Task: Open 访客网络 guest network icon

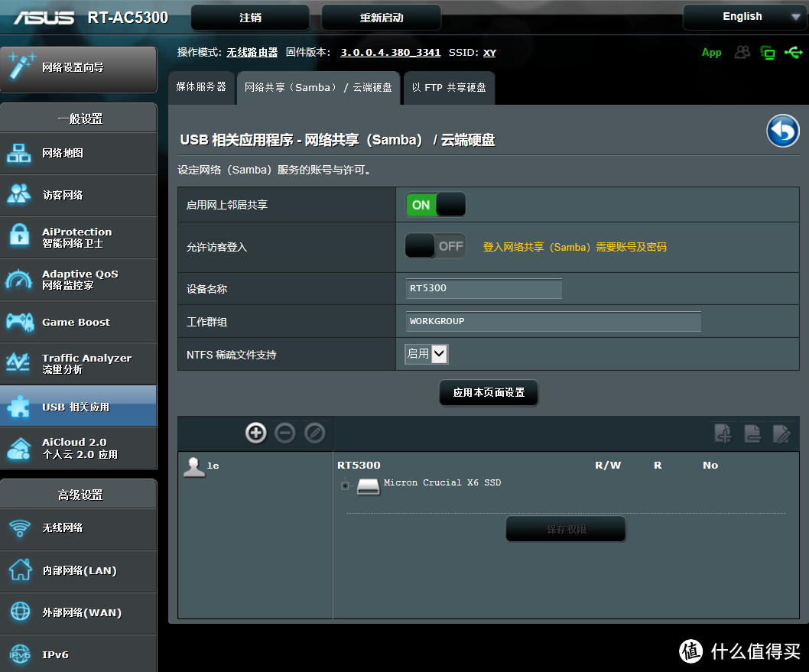Action: tap(19, 194)
